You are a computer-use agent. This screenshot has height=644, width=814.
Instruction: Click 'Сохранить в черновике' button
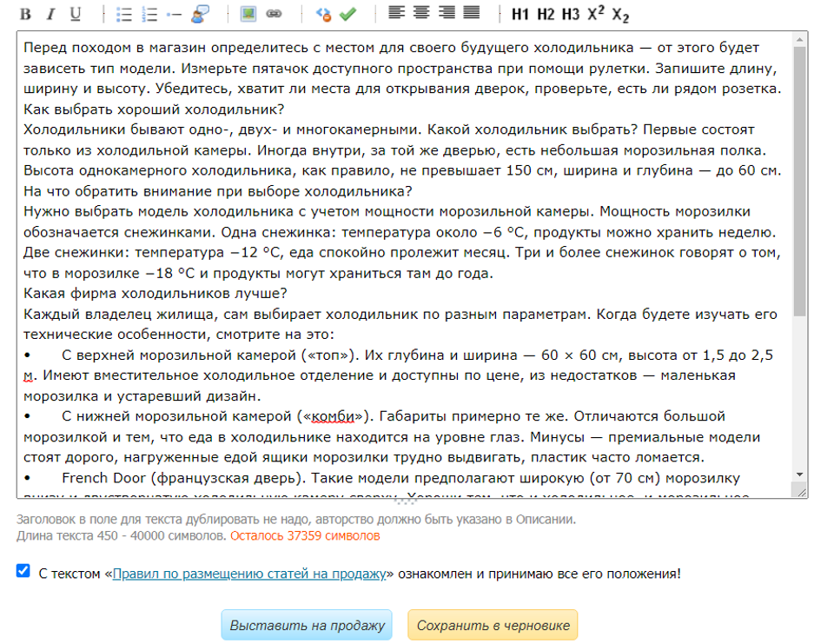(x=493, y=625)
